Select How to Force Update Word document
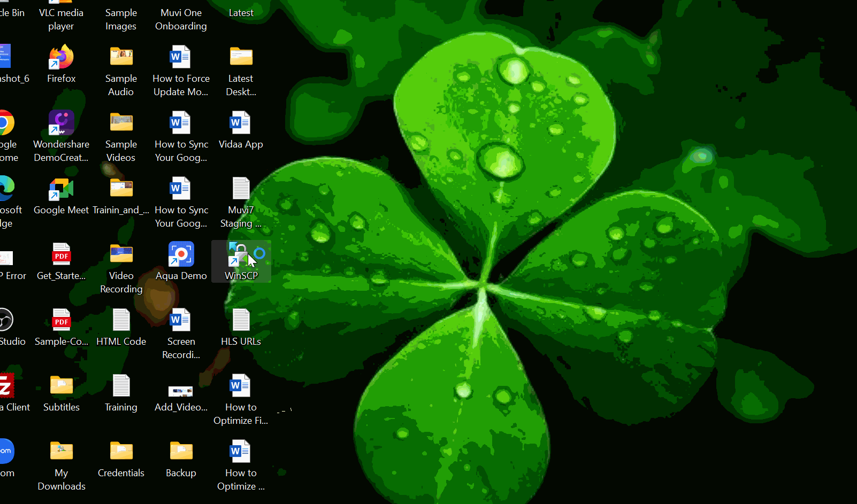This screenshot has width=857, height=504. coord(181,58)
